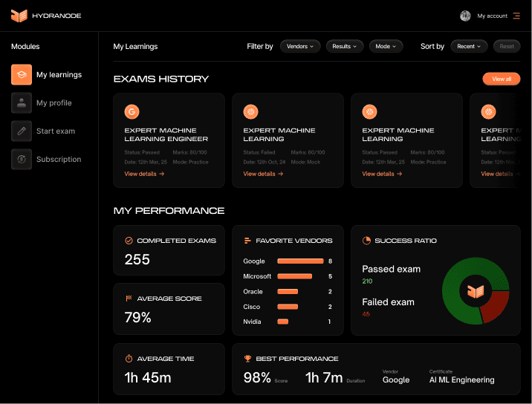Viewport: 532px width, 404px height.
Task: Click the Failed exam count 45
Action: tap(366, 314)
